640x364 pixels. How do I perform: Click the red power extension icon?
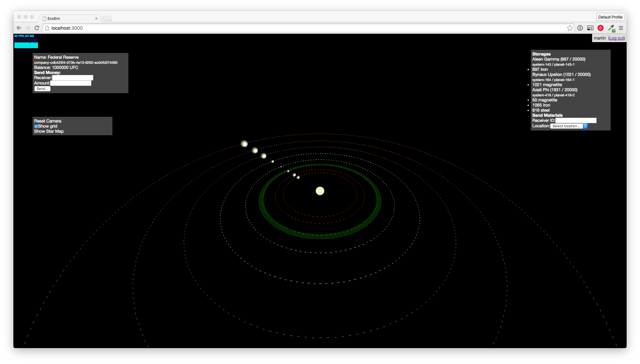[600, 28]
